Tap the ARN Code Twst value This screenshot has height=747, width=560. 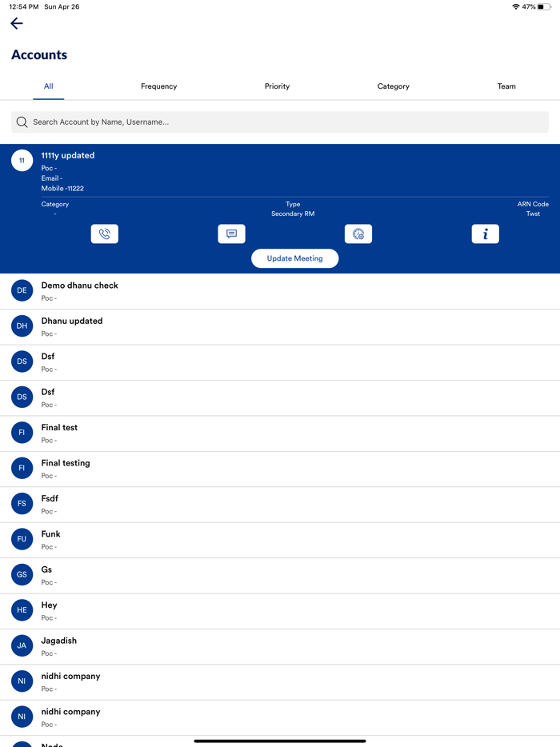pyautogui.click(x=533, y=214)
